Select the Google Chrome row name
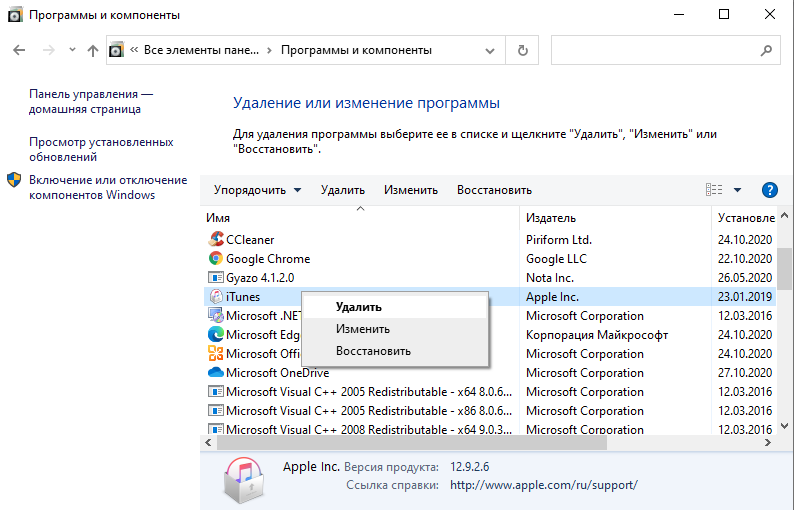794x510 pixels. click(268, 259)
